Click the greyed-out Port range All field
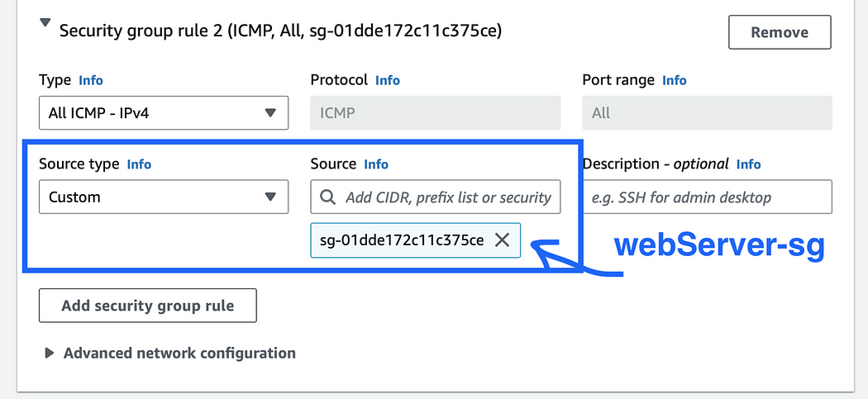This screenshot has height=399, width=868. (x=707, y=113)
